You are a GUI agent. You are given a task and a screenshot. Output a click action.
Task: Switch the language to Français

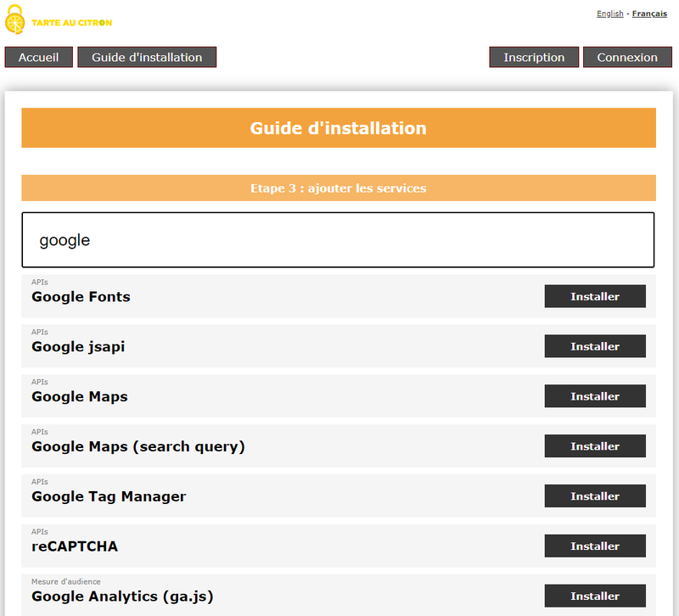tap(648, 13)
